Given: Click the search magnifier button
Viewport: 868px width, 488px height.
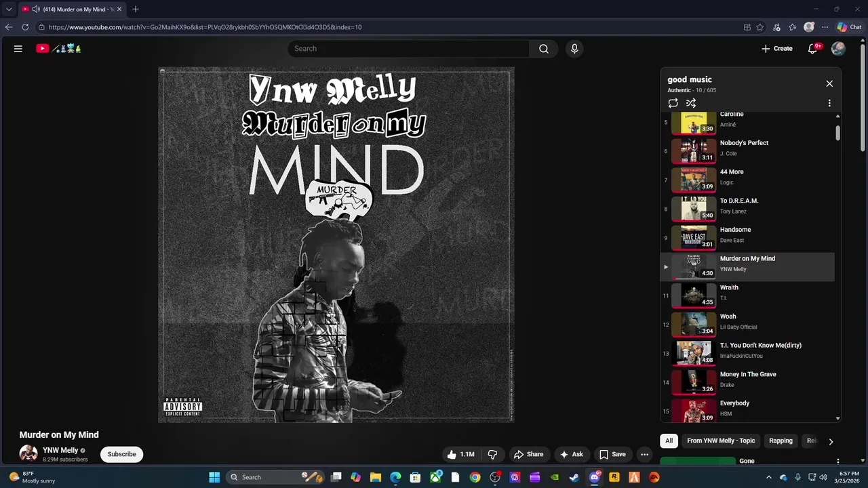Looking at the screenshot, I should coord(544,49).
